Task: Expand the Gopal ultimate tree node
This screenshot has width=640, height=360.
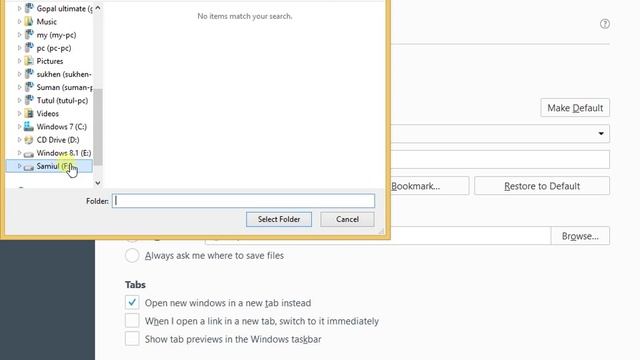Action: click(19, 8)
